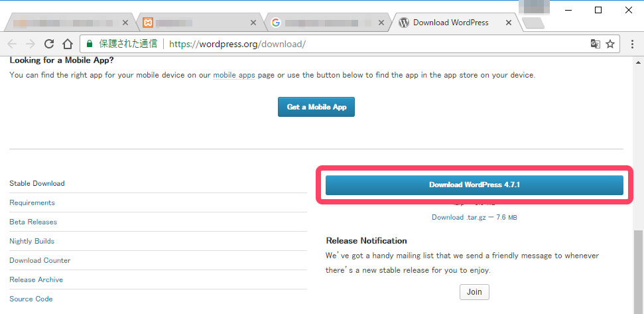Close the Google tab

[x=381, y=23]
